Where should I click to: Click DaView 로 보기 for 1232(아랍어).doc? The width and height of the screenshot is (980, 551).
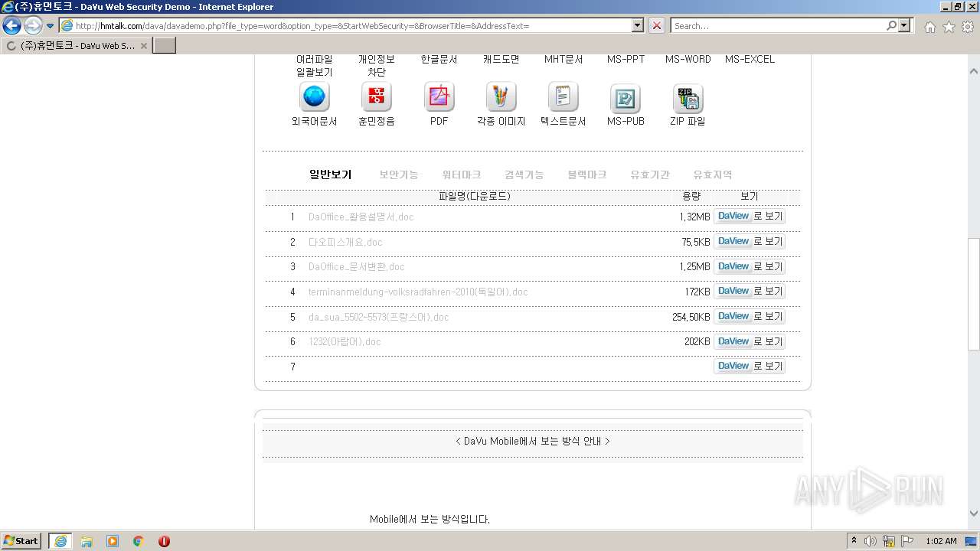pyautogui.click(x=750, y=341)
